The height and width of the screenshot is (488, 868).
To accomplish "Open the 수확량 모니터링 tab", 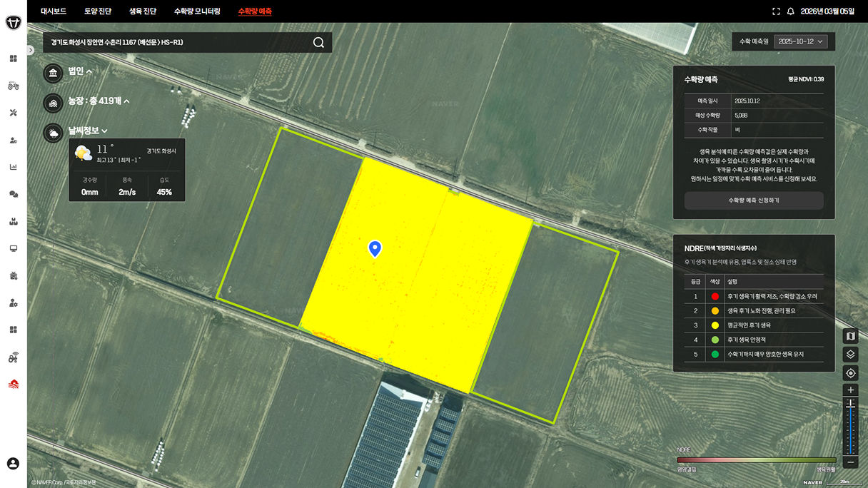I will click(x=197, y=11).
